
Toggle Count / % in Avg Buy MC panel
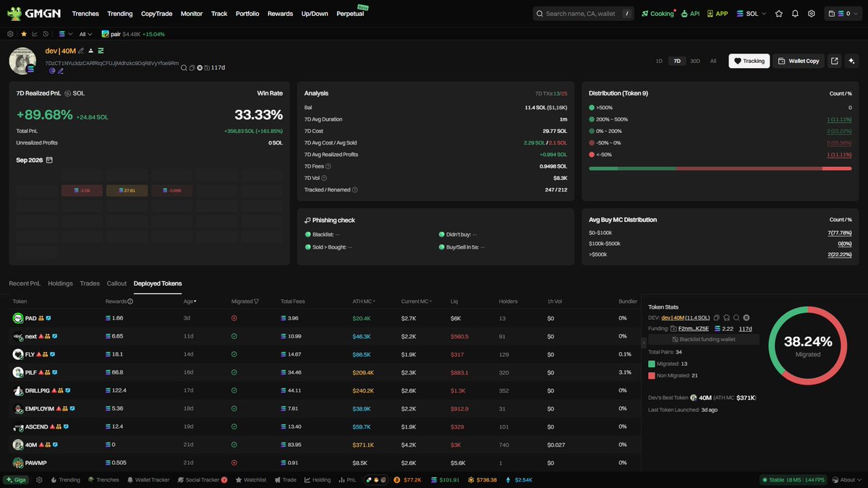pos(839,220)
